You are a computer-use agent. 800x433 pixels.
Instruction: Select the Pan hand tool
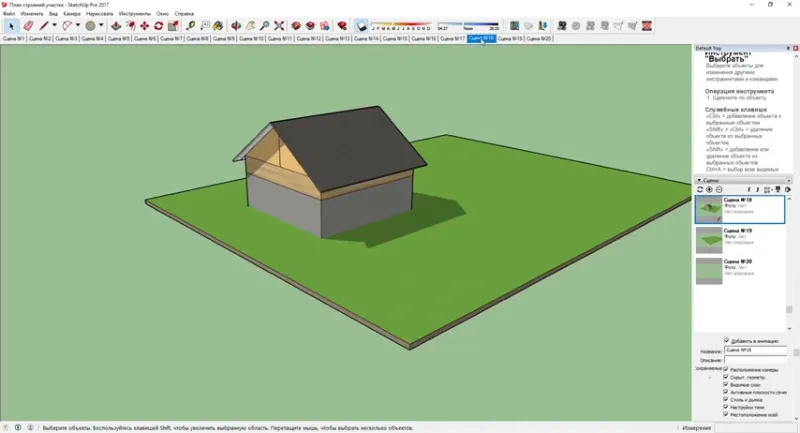pyautogui.click(x=251, y=26)
